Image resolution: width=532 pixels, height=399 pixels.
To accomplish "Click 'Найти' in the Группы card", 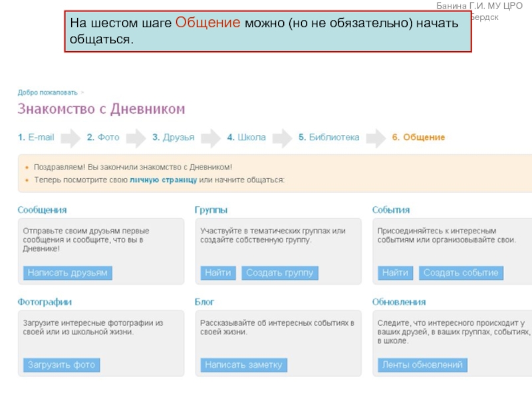I will click(x=218, y=273).
